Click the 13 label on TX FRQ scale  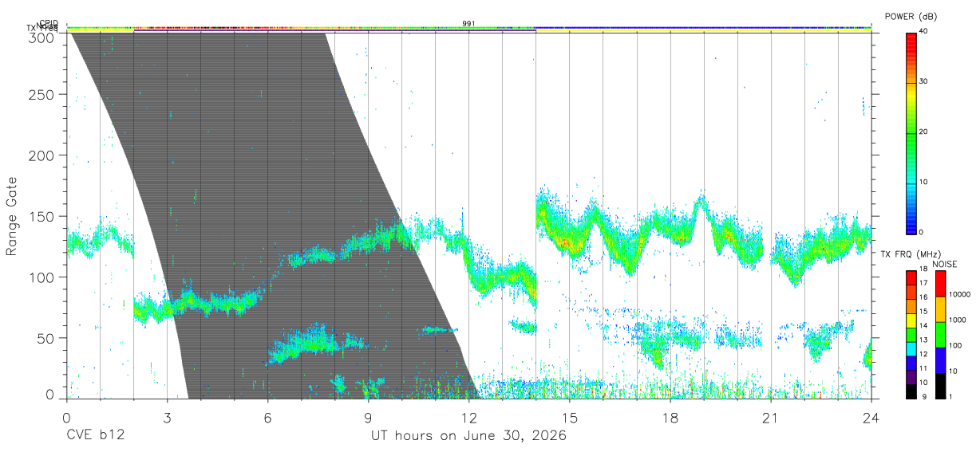(923, 340)
